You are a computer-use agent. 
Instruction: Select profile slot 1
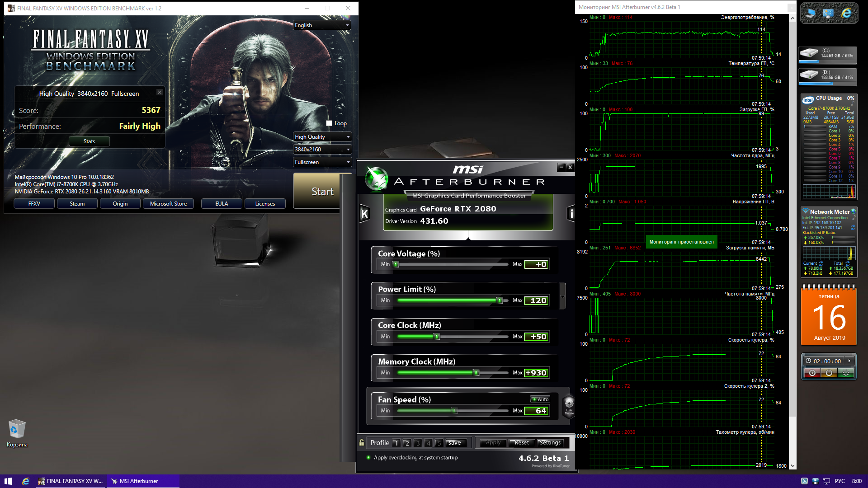[x=396, y=443]
